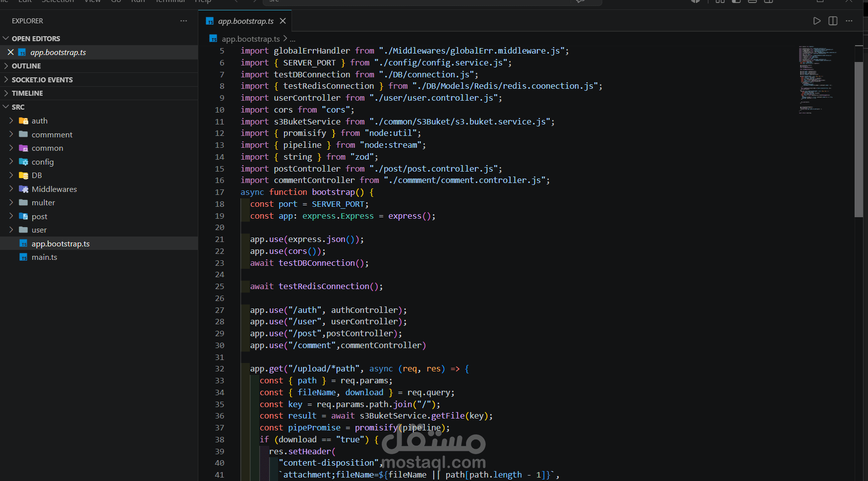The height and width of the screenshot is (481, 868).
Task: Click the multer folder icon
Action: point(23,202)
